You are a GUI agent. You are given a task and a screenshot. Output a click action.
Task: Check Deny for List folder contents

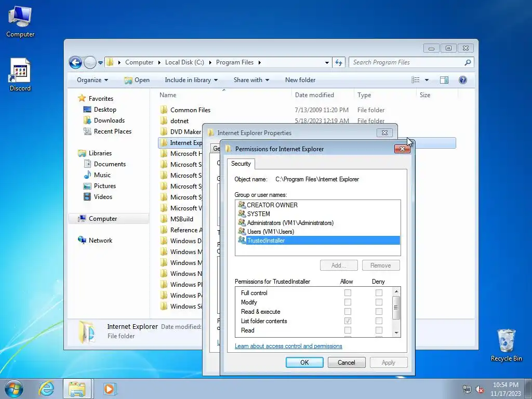pos(379,321)
